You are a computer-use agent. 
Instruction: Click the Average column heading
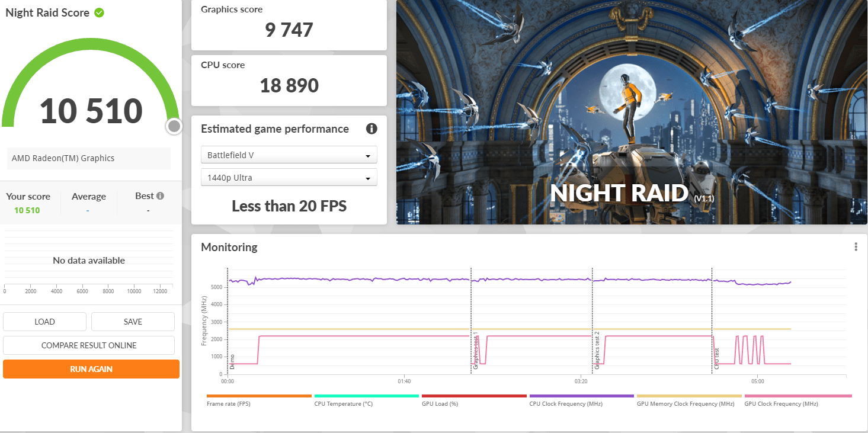tap(89, 197)
